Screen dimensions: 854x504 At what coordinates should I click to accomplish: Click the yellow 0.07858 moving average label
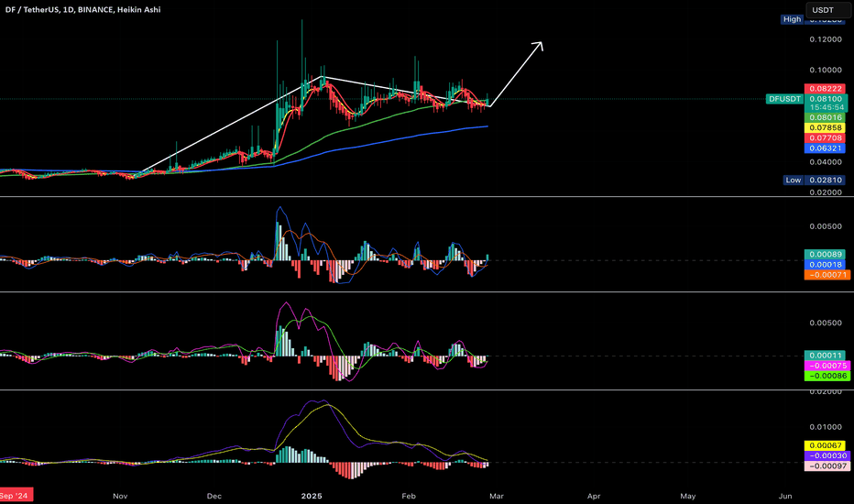coord(825,128)
